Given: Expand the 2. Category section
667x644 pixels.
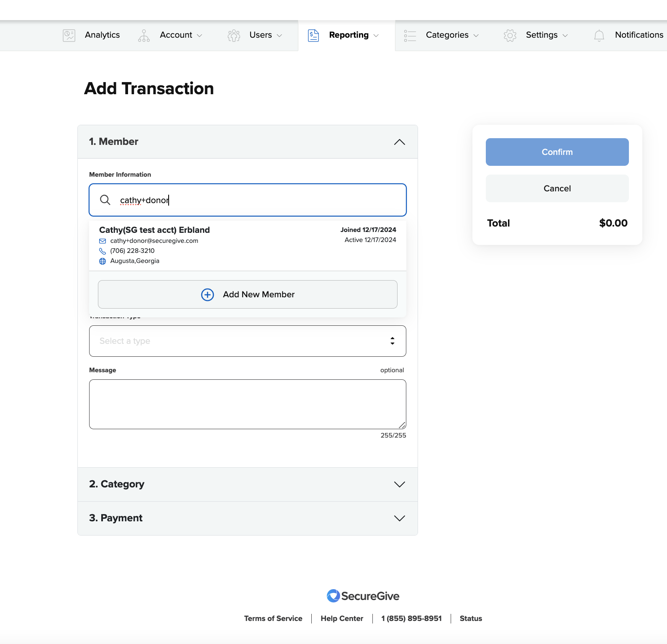Looking at the screenshot, I should coord(399,484).
